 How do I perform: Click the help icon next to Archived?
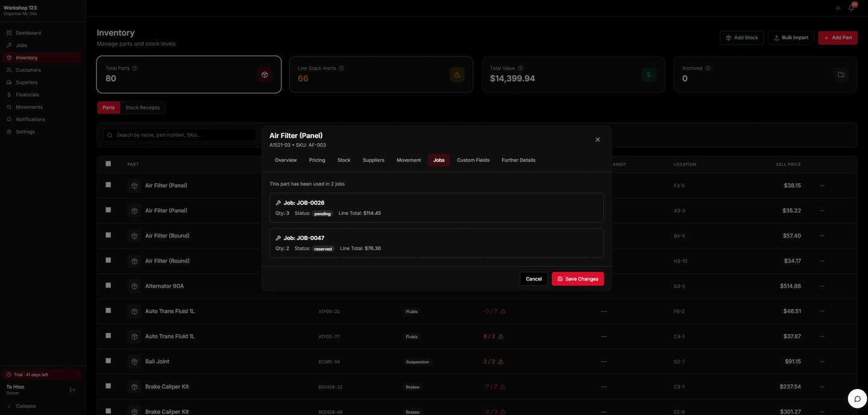[x=708, y=68]
